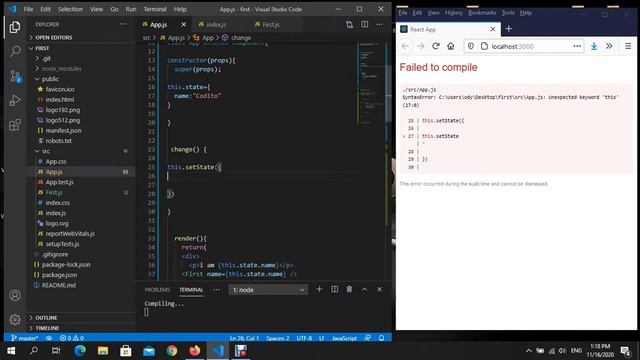Open Microsoft Edge from the taskbar
The width and height of the screenshot is (640, 360).
[x=80, y=351]
